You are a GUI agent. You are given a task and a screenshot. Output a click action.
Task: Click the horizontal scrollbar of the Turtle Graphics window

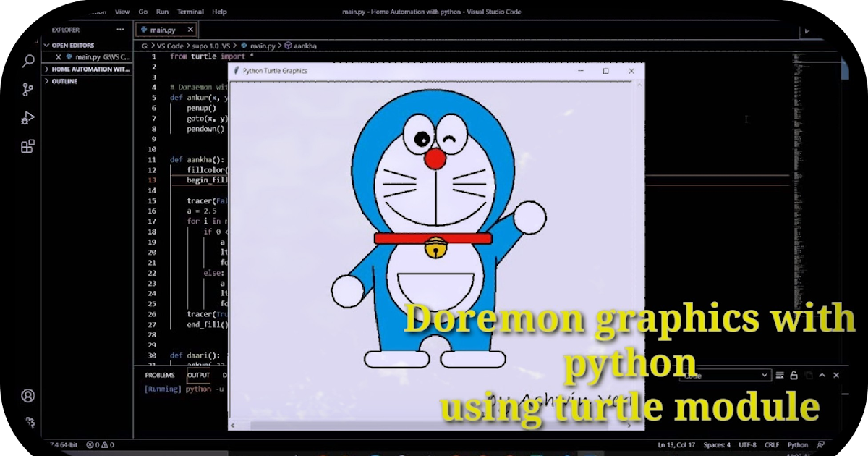pos(434,424)
